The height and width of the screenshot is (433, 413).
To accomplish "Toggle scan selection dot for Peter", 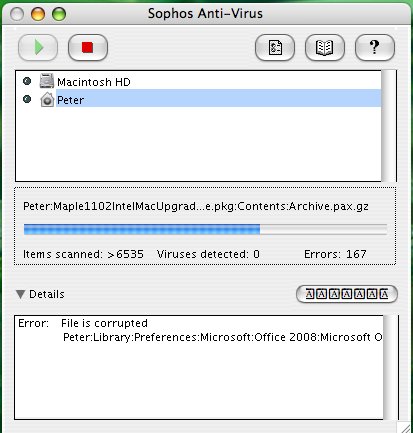I will (x=27, y=99).
